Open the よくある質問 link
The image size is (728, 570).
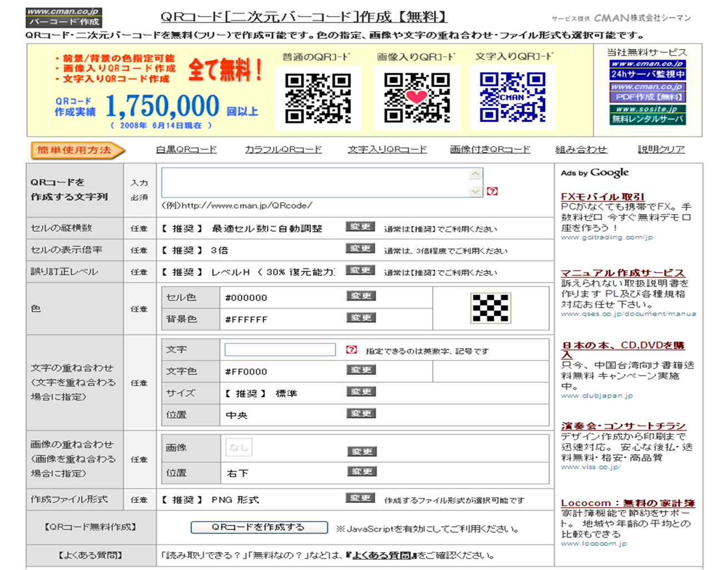(x=382, y=555)
